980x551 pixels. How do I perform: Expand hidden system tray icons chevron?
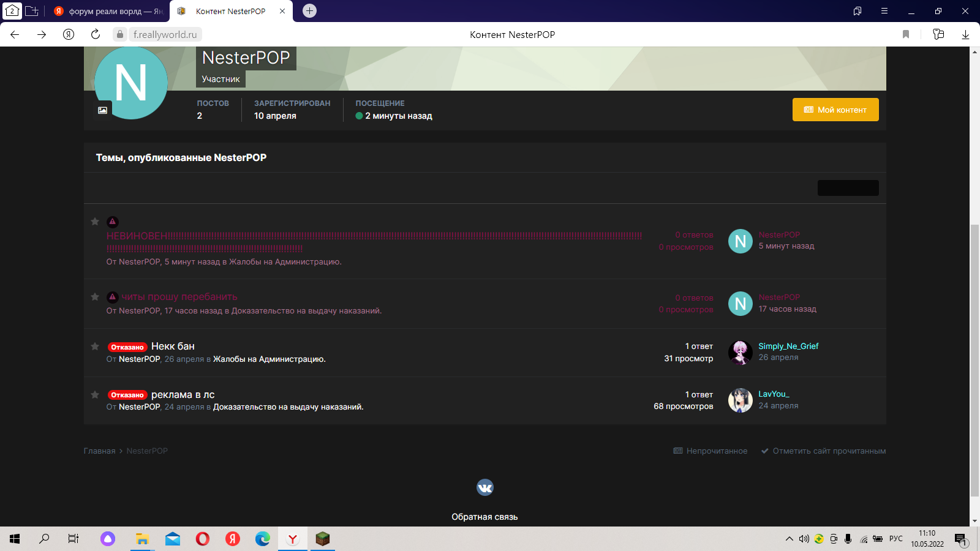(x=789, y=539)
